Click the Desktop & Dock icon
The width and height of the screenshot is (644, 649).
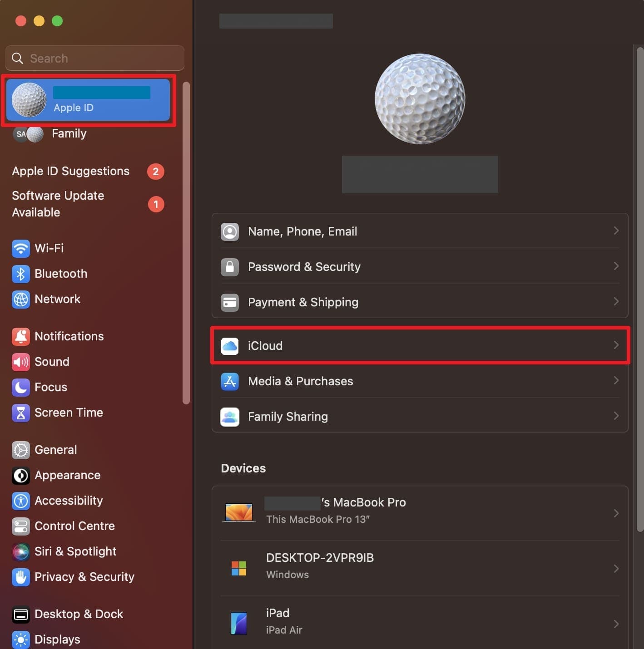tap(21, 614)
